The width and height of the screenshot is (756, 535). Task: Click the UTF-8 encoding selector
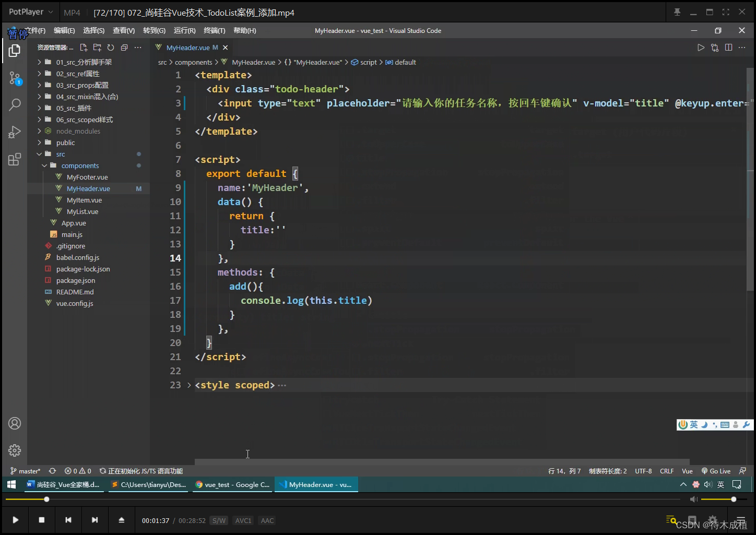tap(643, 471)
